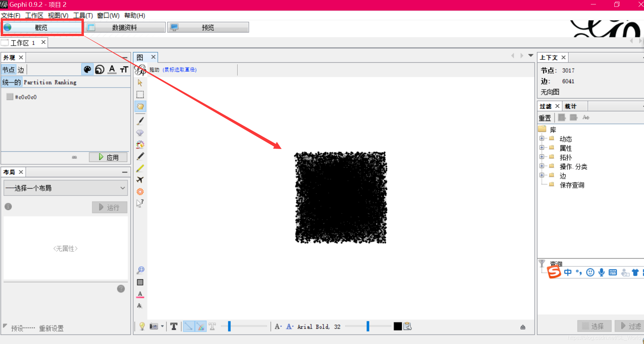Switch appearance to the 边 edges toggle

(x=21, y=70)
